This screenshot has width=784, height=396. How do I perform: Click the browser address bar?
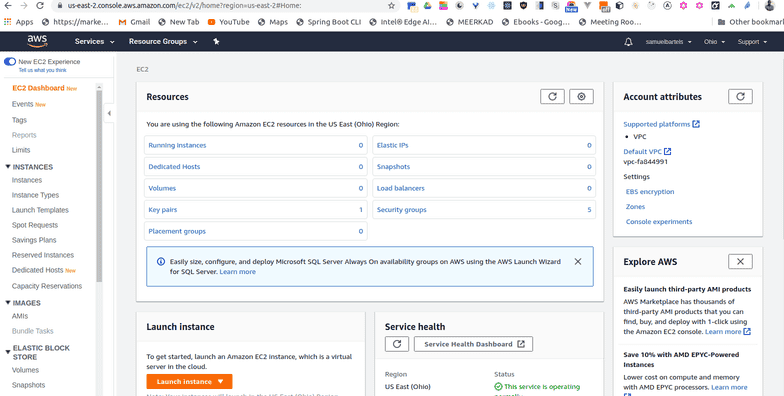pos(220,6)
